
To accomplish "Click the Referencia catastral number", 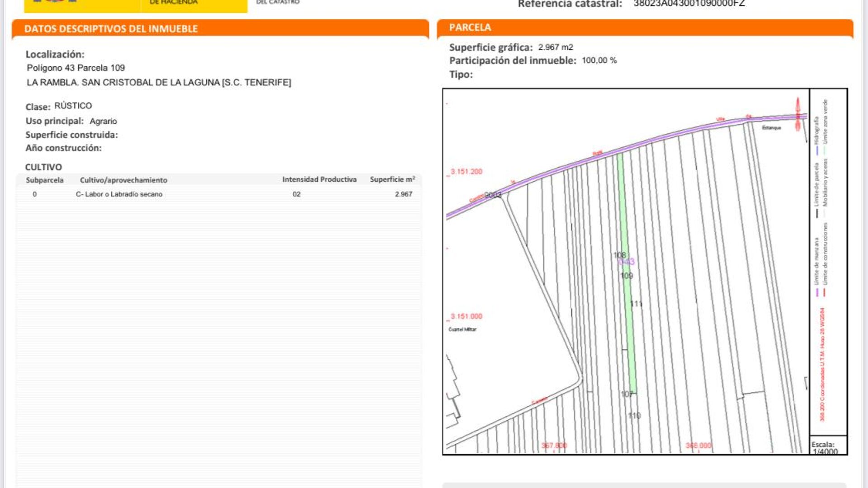I will [x=689, y=4].
